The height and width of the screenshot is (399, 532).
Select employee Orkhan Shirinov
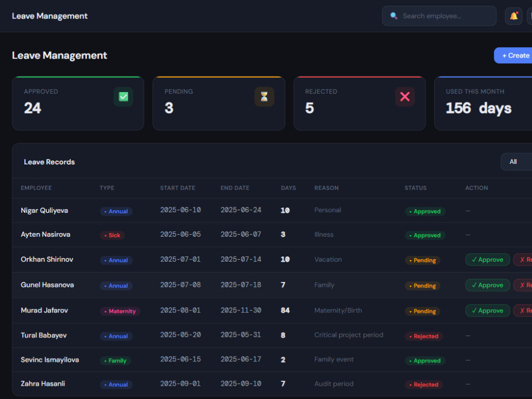click(47, 259)
